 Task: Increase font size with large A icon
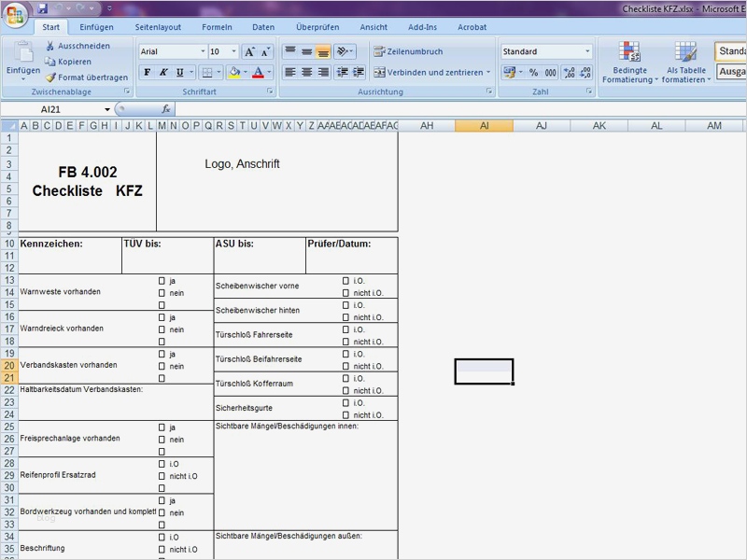[249, 51]
